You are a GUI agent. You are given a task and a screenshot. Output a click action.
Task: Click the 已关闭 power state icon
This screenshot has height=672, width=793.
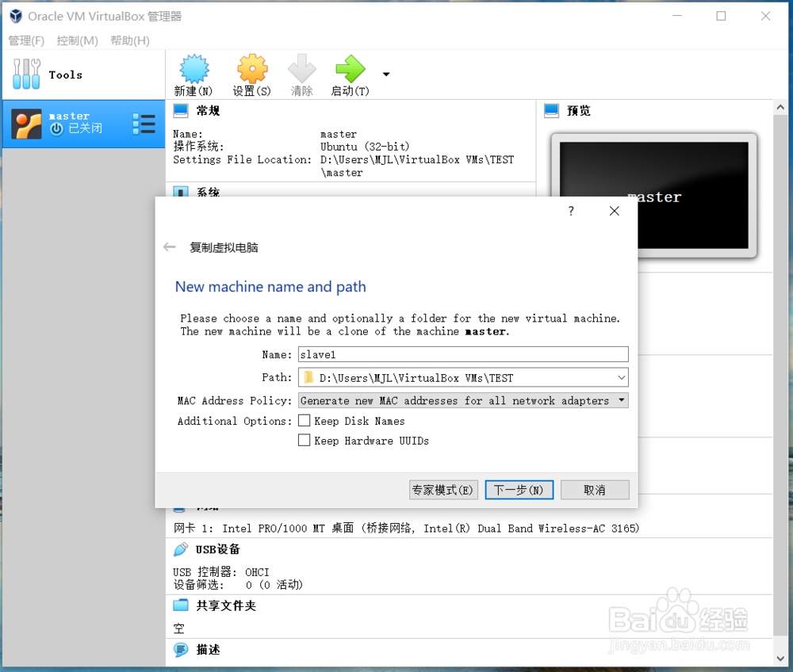tap(56, 129)
